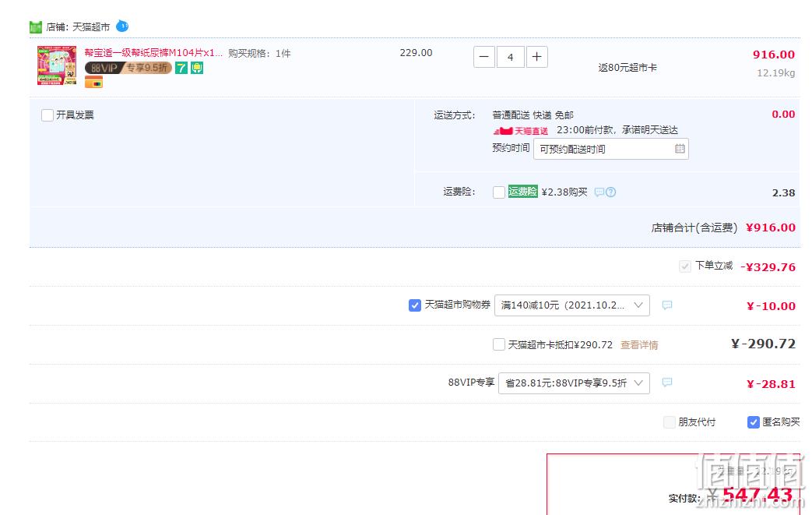The height and width of the screenshot is (515, 812).
Task: Click 23:00前付款，承诺明天送达 text
Action: [617, 130]
